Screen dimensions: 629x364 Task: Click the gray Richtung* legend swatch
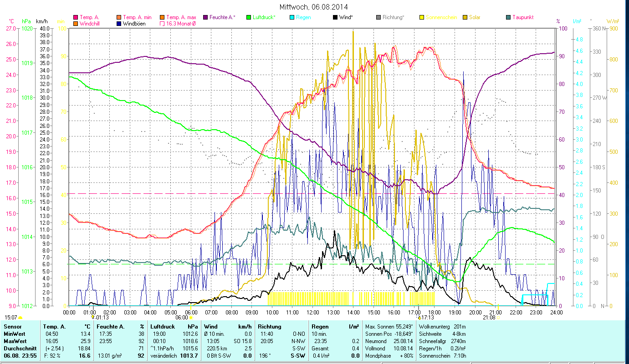[378, 17]
